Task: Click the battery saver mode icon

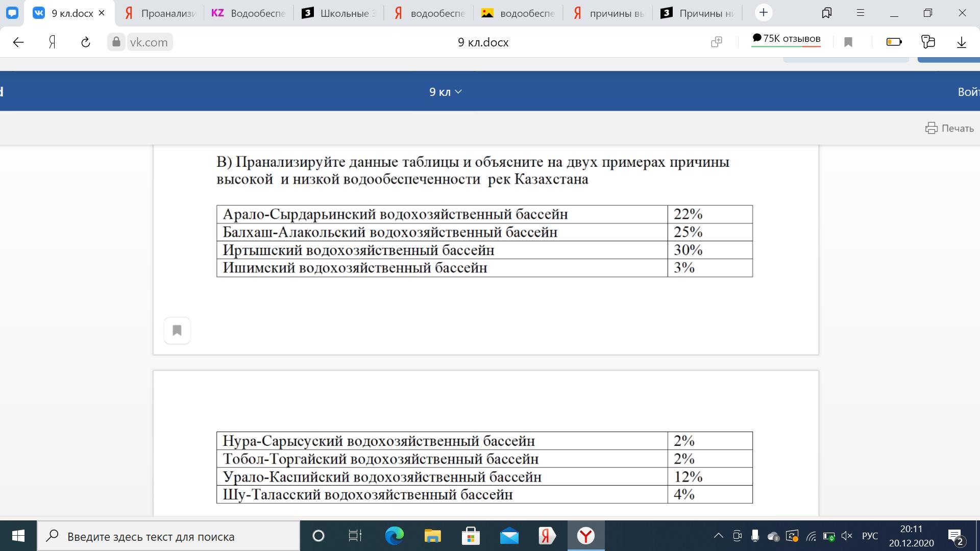Action: [x=894, y=42]
